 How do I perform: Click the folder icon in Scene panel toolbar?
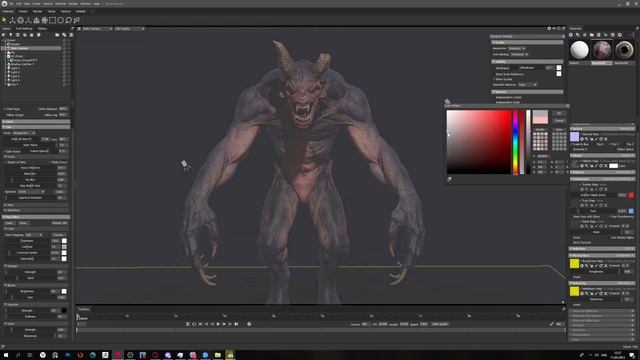click(x=57, y=35)
